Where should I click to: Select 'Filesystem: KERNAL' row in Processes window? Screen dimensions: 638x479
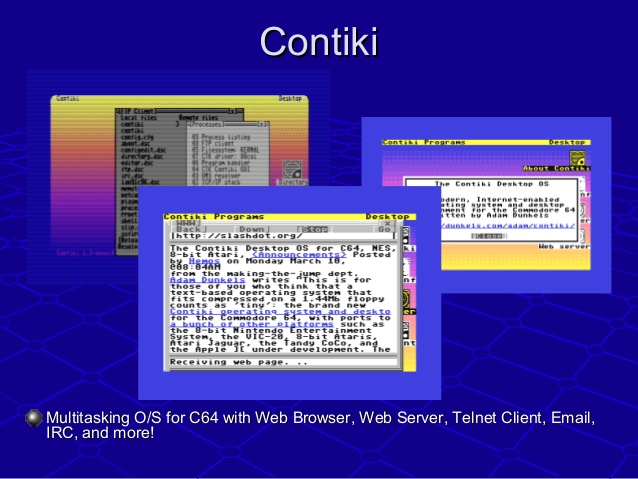[x=225, y=150]
